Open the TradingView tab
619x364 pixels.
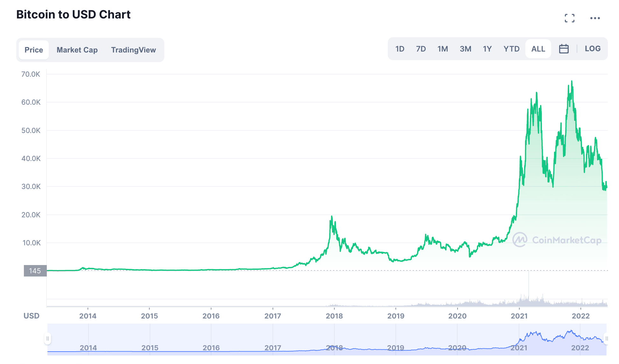click(133, 50)
